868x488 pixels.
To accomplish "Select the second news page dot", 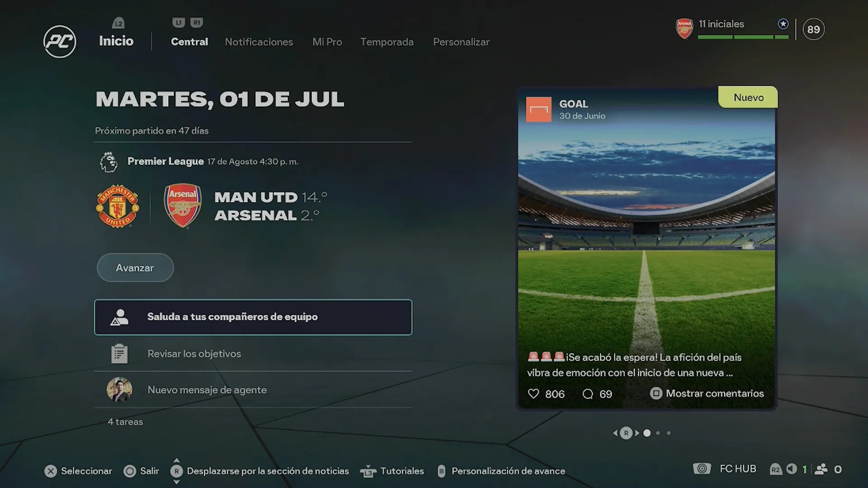I will click(658, 433).
